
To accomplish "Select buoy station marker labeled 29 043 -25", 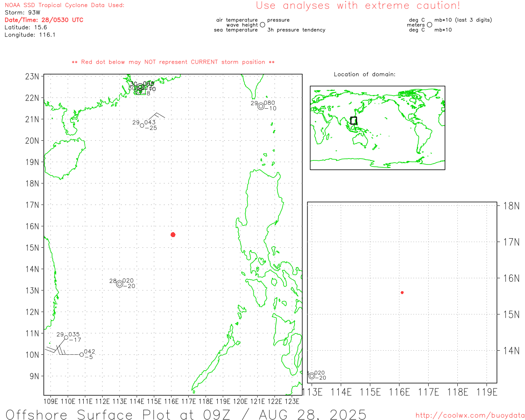I will [142, 126].
